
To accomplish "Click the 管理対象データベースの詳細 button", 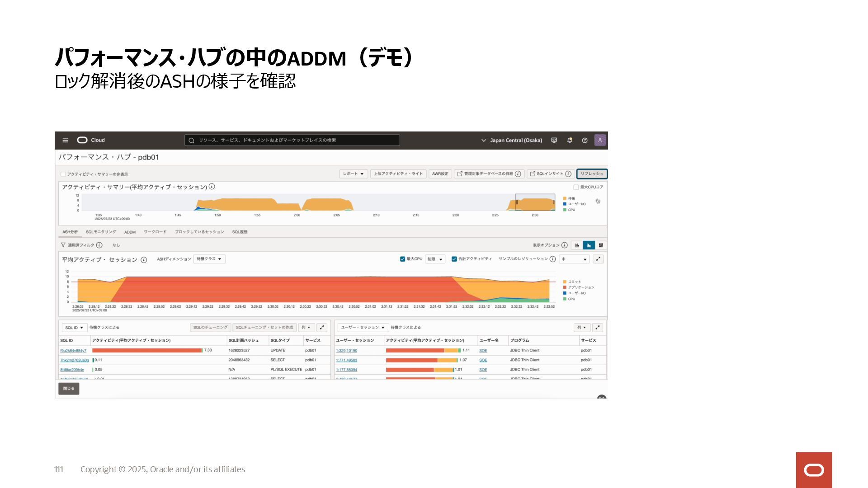I will click(x=489, y=174).
